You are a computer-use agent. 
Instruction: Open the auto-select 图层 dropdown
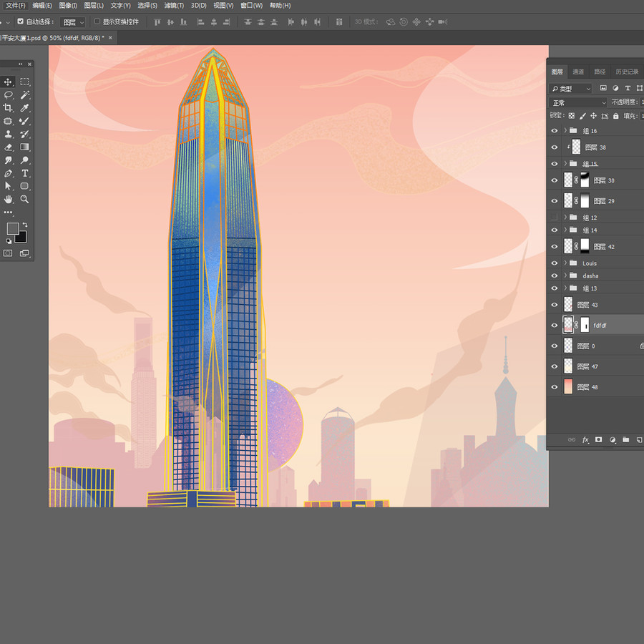[x=72, y=22]
